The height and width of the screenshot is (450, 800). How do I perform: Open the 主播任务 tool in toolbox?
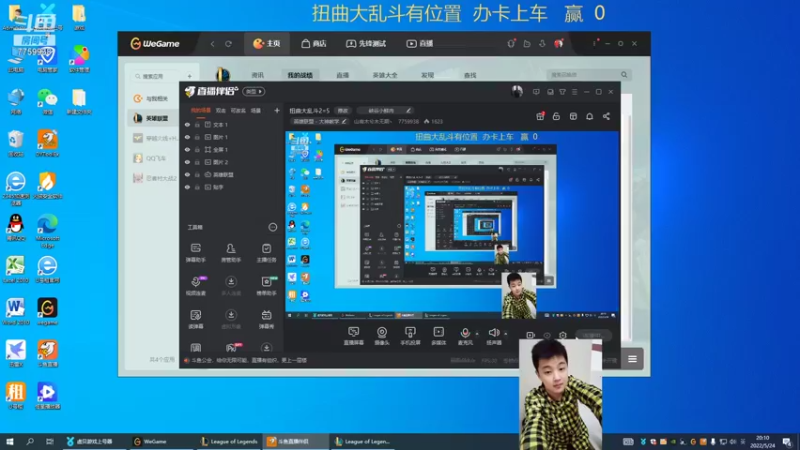pyautogui.click(x=266, y=253)
